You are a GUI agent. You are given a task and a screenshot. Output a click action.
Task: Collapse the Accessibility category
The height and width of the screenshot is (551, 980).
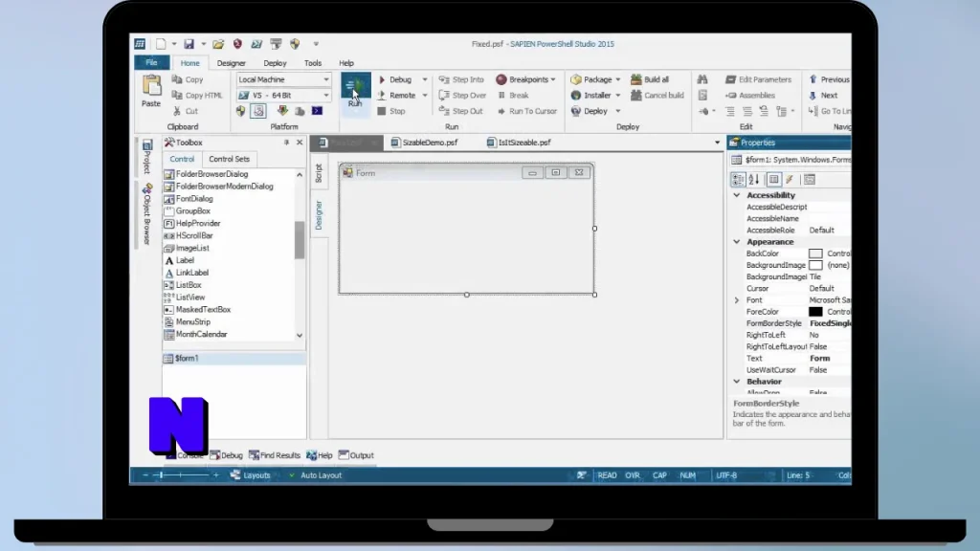[x=737, y=195]
